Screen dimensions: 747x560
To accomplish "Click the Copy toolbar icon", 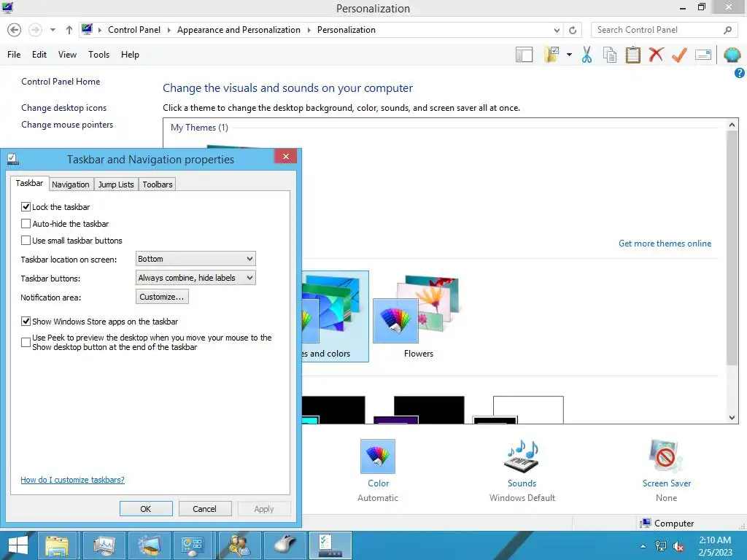I will coord(610,55).
